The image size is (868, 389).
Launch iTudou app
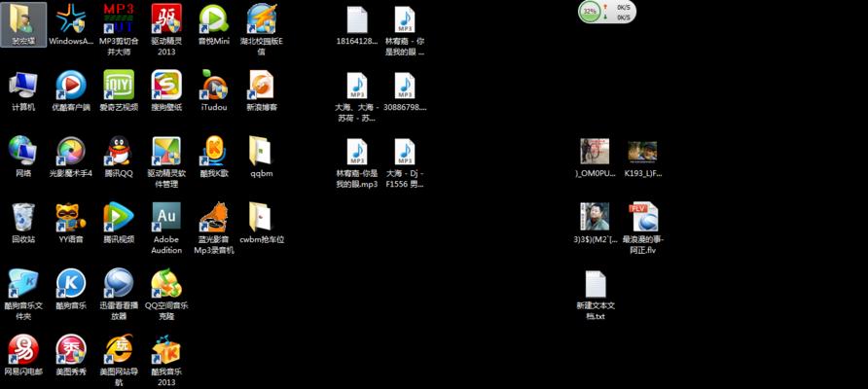click(x=214, y=91)
